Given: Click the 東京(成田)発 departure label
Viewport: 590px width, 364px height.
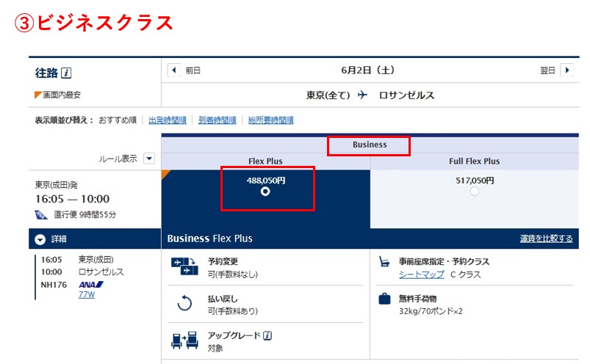Looking at the screenshot, I should [x=57, y=185].
